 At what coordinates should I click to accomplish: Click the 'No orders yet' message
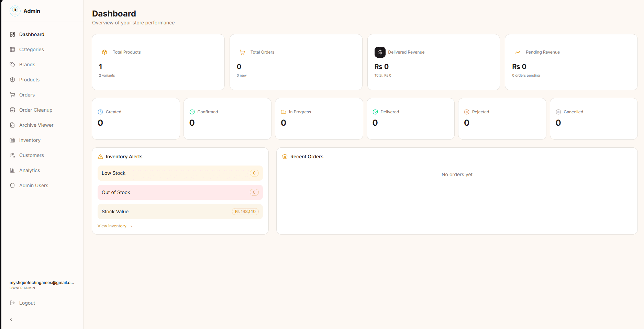tap(457, 174)
